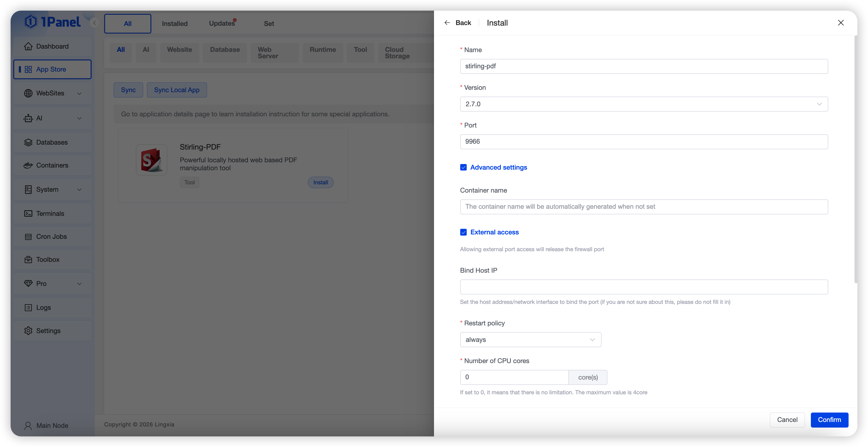This screenshot has height=447, width=868.
Task: Click the Bind Host IP field
Action: pyautogui.click(x=644, y=287)
